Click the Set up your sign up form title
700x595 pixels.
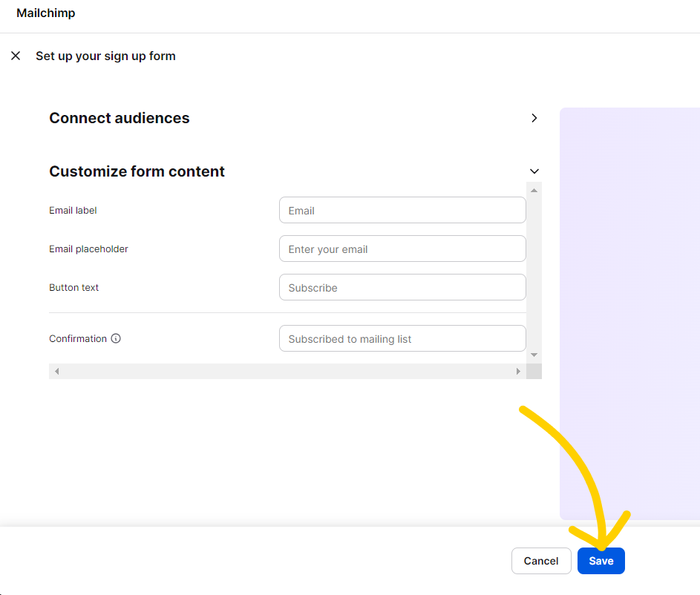coord(106,56)
